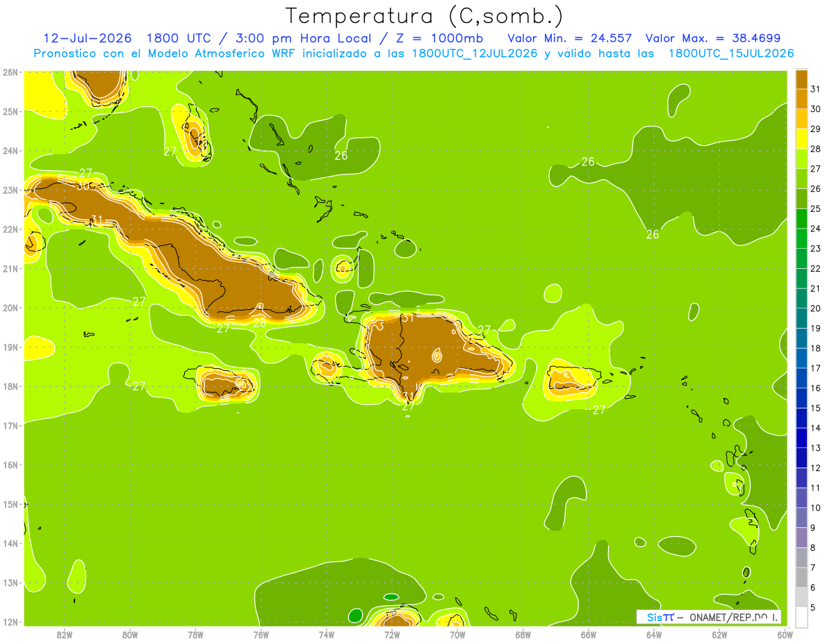Viewport: 834px width, 644px height.
Task: Click the color bar value '12'
Action: coord(815,468)
